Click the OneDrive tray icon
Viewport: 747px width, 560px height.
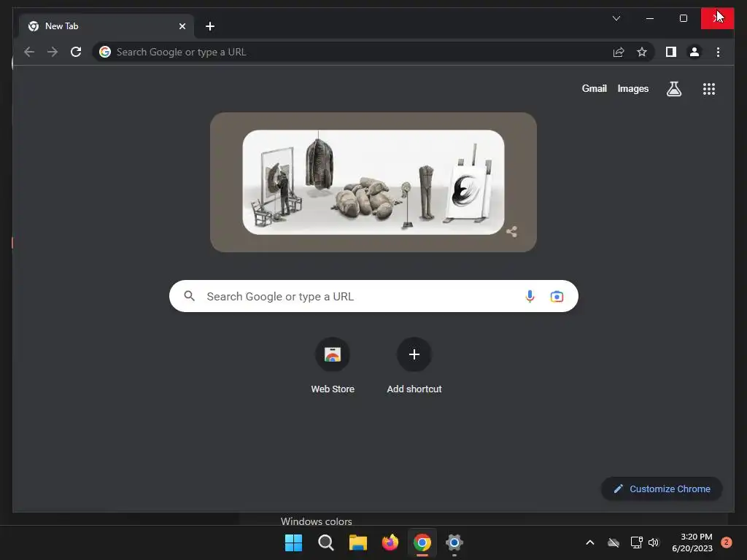click(614, 542)
